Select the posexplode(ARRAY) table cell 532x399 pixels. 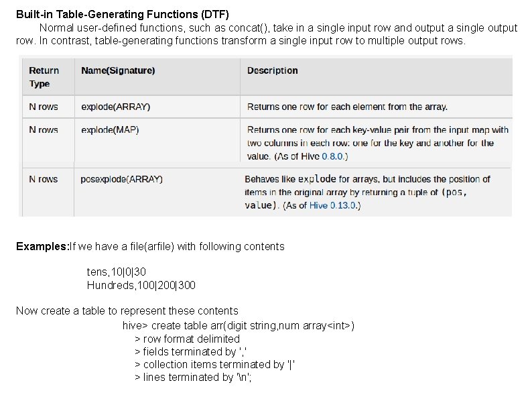point(121,179)
